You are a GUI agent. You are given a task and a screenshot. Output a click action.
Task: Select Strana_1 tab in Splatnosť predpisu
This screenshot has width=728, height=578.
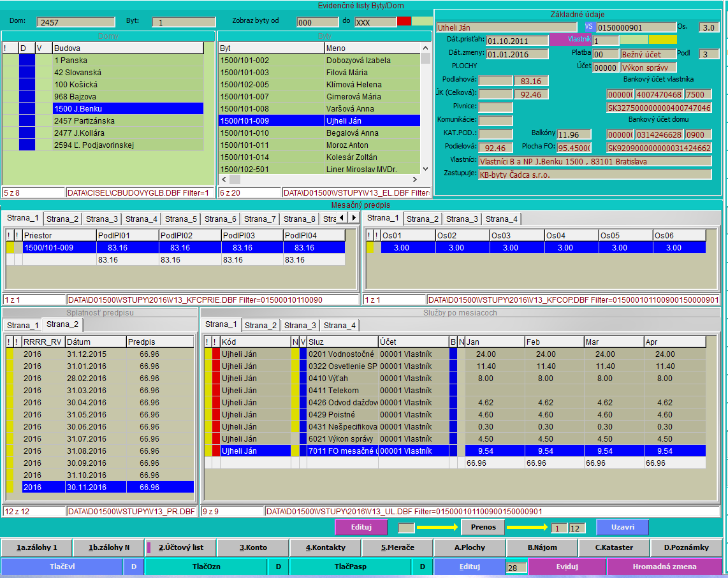[x=22, y=325]
